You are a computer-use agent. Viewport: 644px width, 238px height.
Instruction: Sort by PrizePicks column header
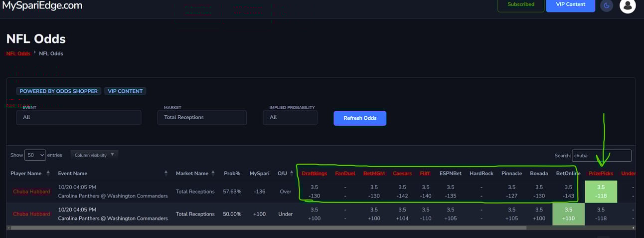(601, 173)
